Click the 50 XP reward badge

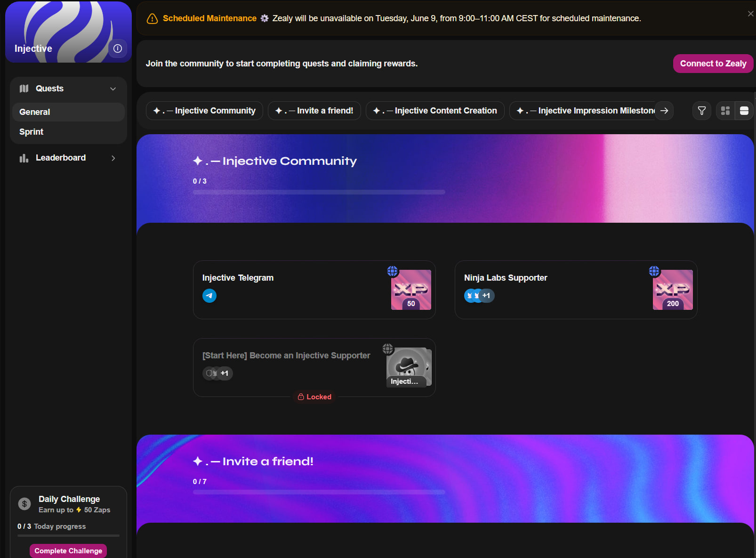point(411,290)
